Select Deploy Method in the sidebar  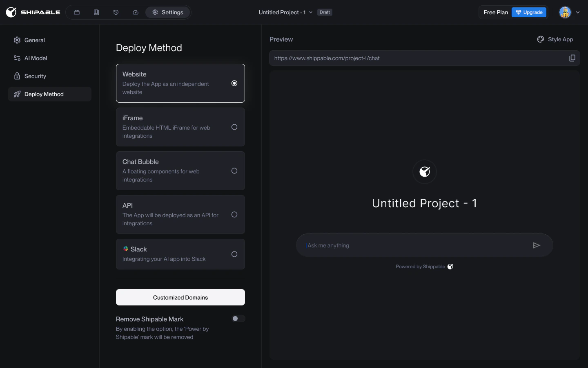pyautogui.click(x=50, y=94)
